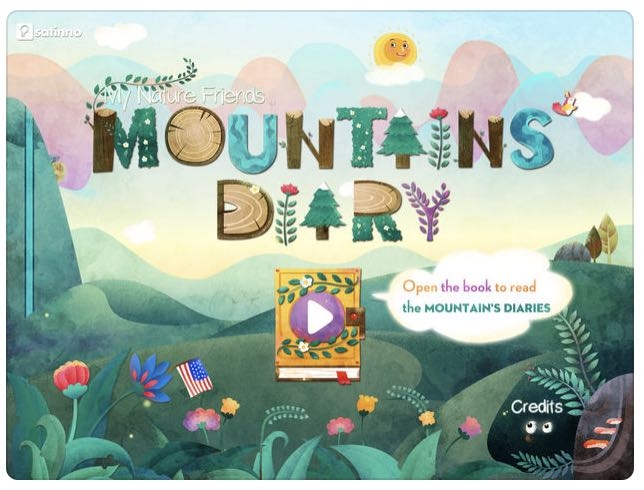Click the orange mushrooms on the rock
The height and width of the screenshot is (490, 644).
point(602,433)
